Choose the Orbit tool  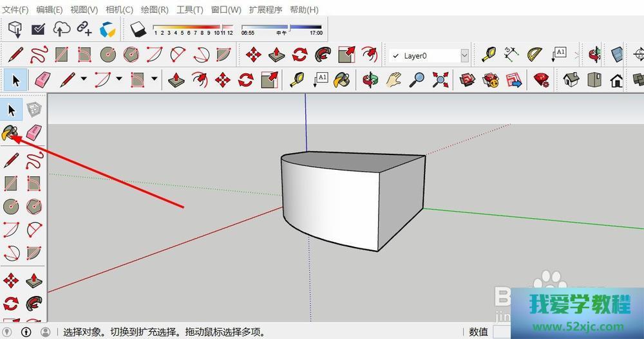point(370,80)
